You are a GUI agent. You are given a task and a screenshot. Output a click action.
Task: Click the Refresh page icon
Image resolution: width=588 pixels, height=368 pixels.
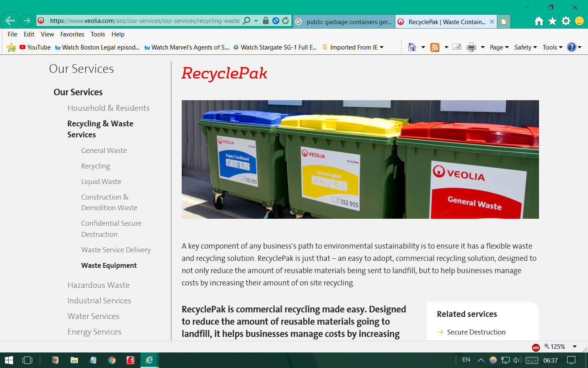pos(285,20)
